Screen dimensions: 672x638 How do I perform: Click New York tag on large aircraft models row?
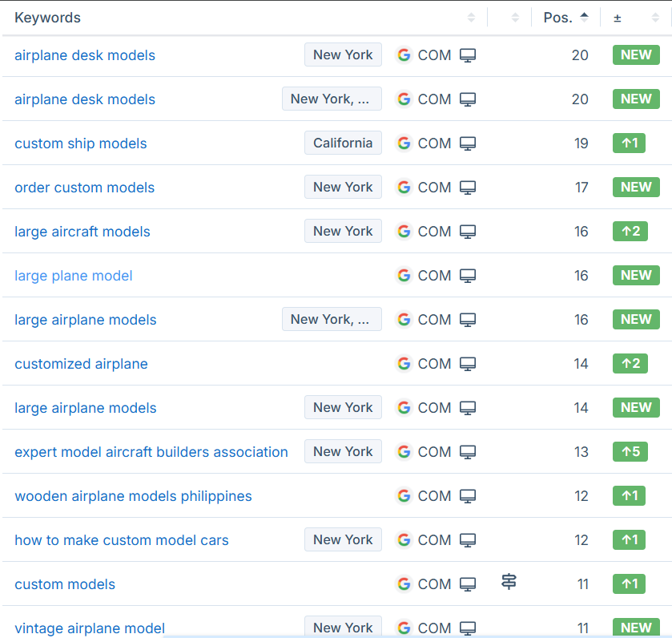pyautogui.click(x=343, y=232)
